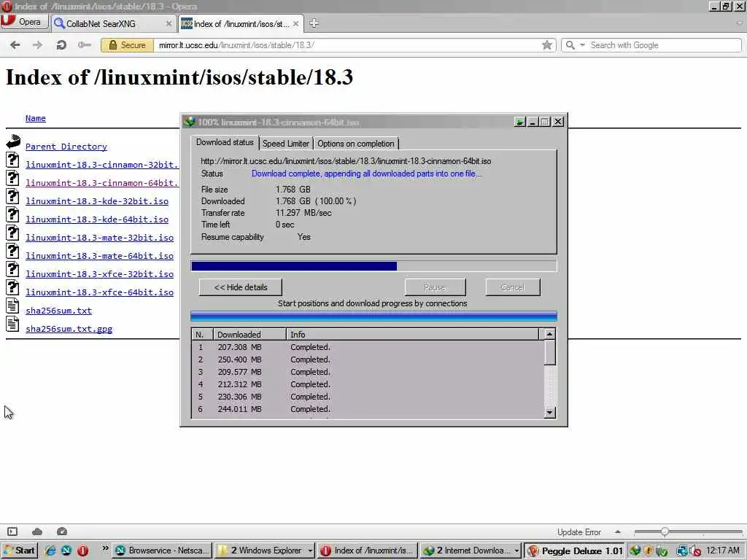Click the Cancel button in download dialog
Screen dimensions: 747x560
(x=513, y=287)
